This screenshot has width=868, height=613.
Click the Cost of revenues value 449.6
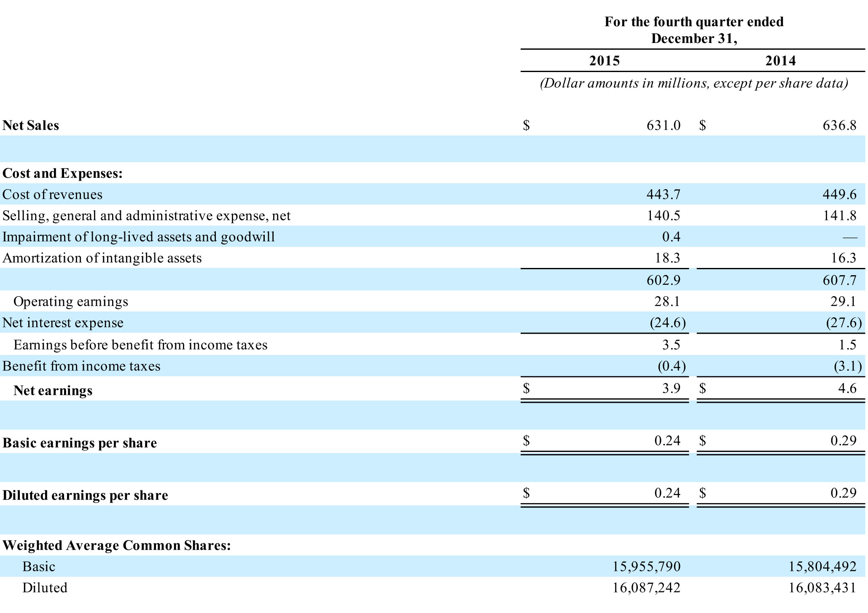(x=839, y=194)
